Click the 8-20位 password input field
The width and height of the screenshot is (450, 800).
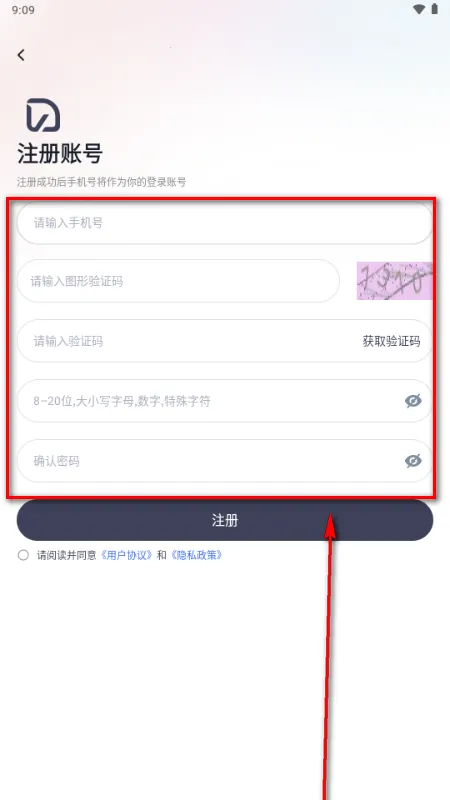(225, 401)
